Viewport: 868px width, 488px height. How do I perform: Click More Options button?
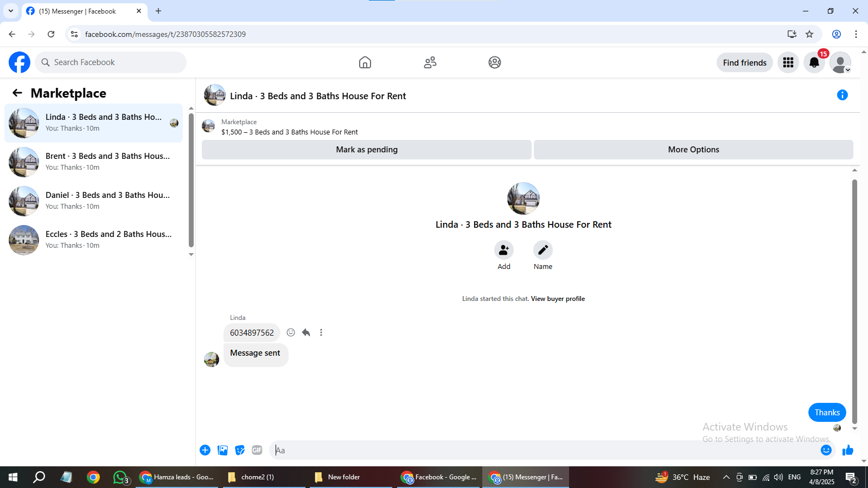(x=693, y=150)
